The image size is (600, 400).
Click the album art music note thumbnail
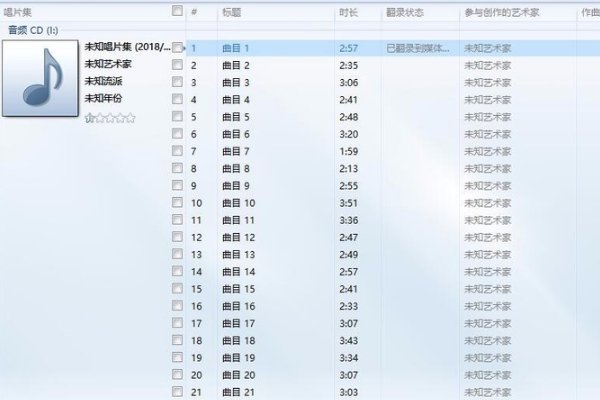pos(40,78)
